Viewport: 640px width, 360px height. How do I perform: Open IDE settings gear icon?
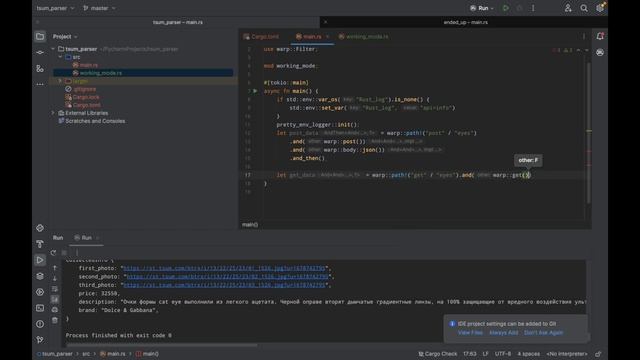click(600, 8)
